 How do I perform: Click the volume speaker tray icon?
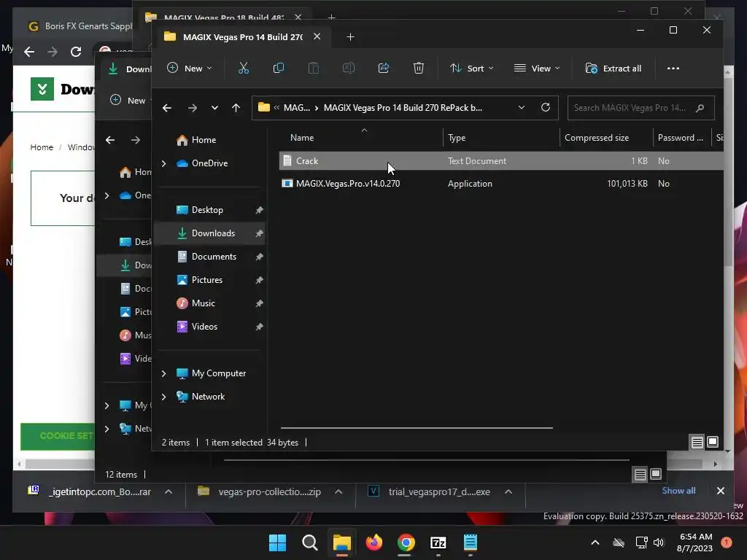click(x=659, y=542)
